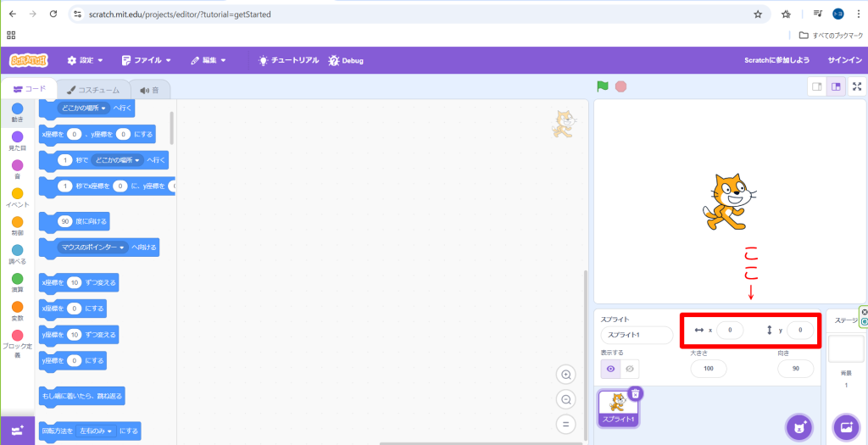The width and height of the screenshot is (868, 445).
Task: Expand the ファイル menu
Action: click(x=146, y=60)
